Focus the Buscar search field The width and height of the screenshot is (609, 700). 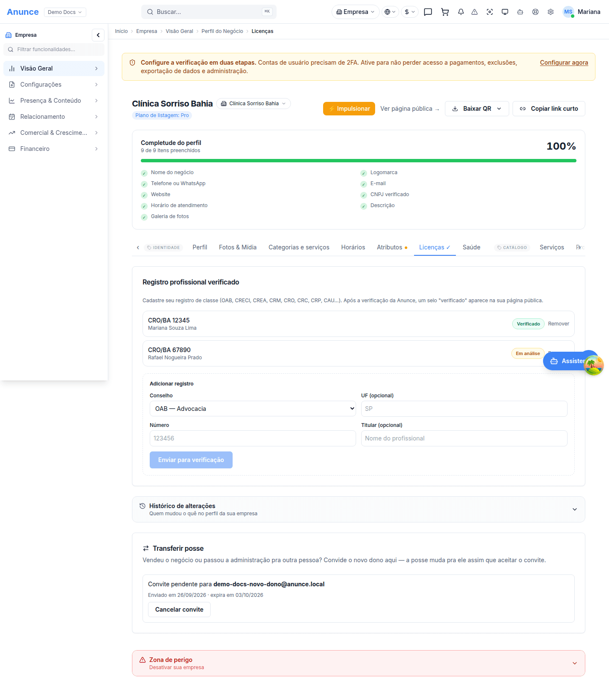tap(209, 12)
